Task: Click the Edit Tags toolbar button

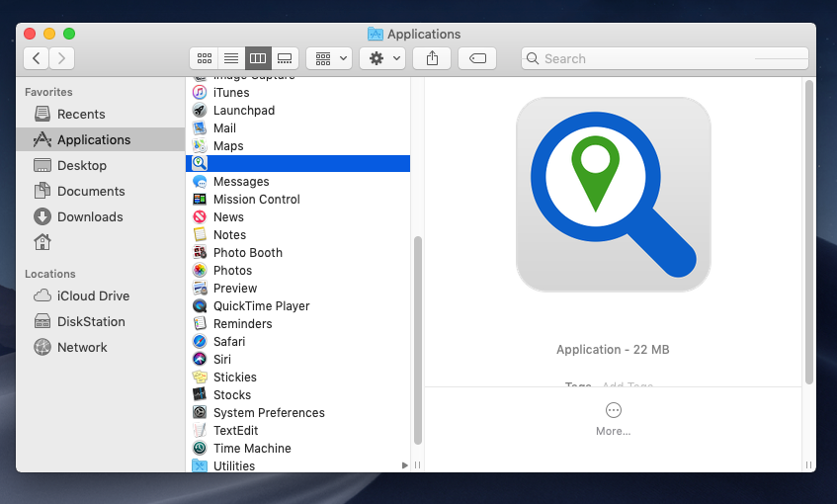Action: 477,58
